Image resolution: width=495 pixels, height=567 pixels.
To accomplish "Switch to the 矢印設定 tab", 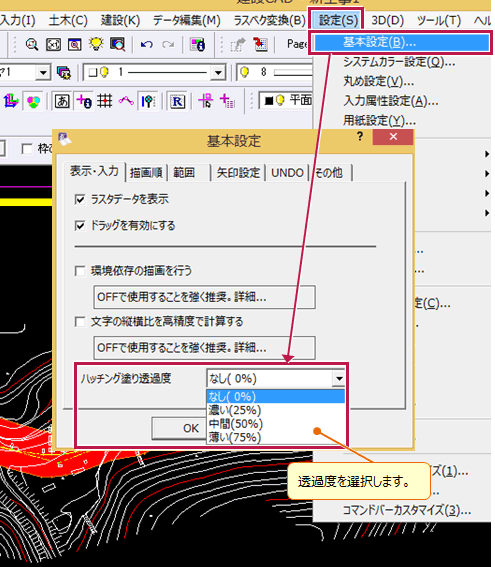I will pos(238,173).
